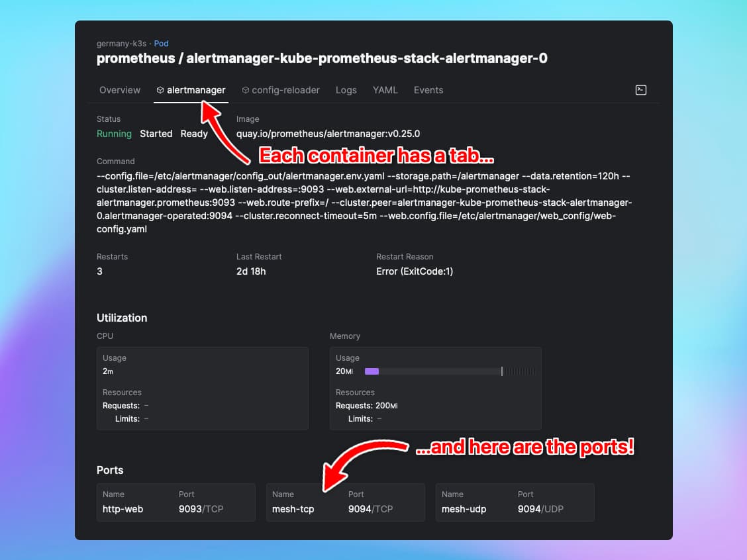Click the 9094/TCP port value
Image resolution: width=747 pixels, height=560 pixels.
pyautogui.click(x=371, y=509)
